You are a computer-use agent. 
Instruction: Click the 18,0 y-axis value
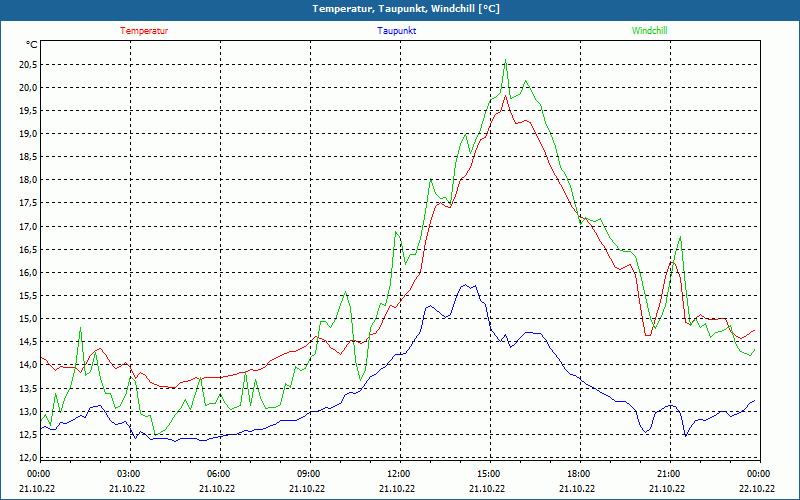point(28,180)
